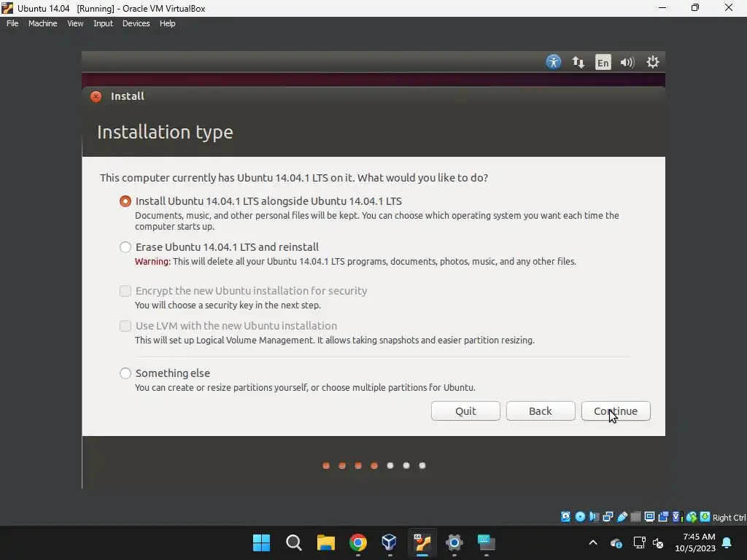Click the audio status icon in VirtualBox
The width and height of the screenshot is (747, 560).
click(594, 517)
